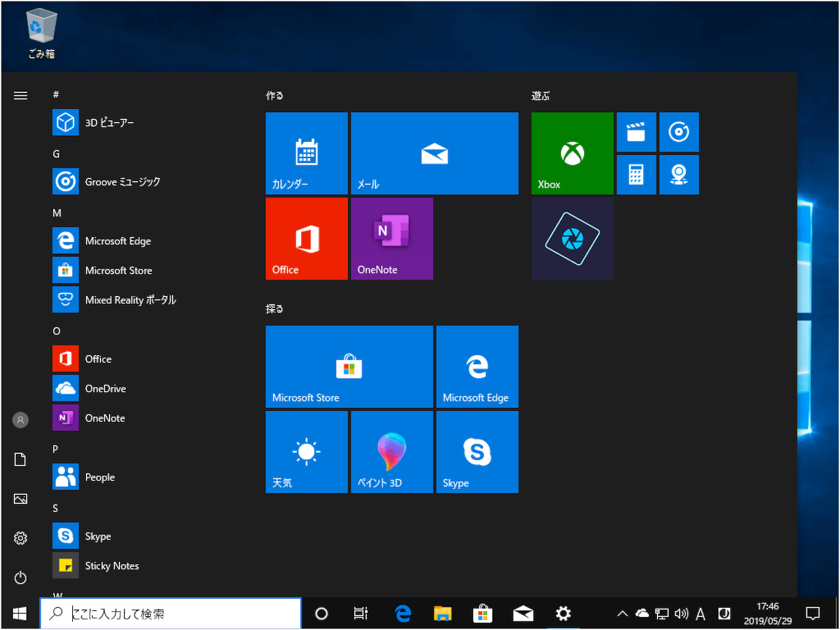Viewport: 840px width, 630px height.
Task: Click the P letter header
Action: tap(55, 449)
